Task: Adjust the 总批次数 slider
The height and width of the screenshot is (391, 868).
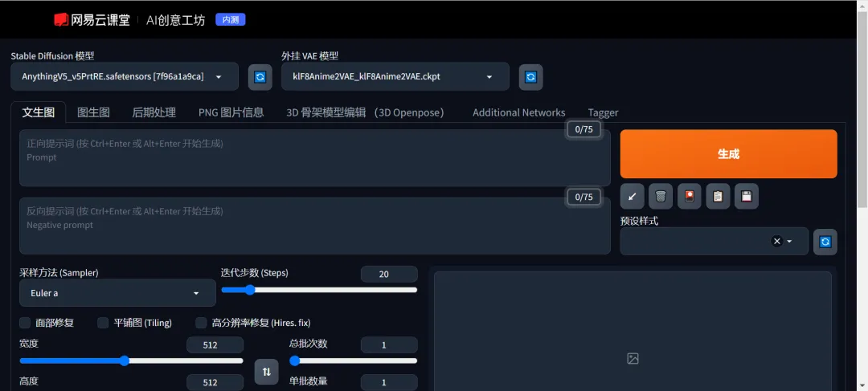Action: 353,360
